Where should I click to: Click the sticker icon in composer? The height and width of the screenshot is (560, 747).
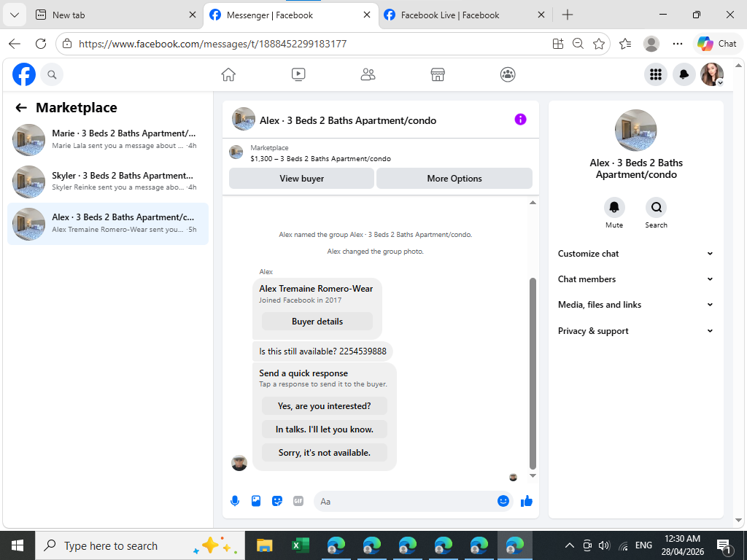[x=276, y=501]
